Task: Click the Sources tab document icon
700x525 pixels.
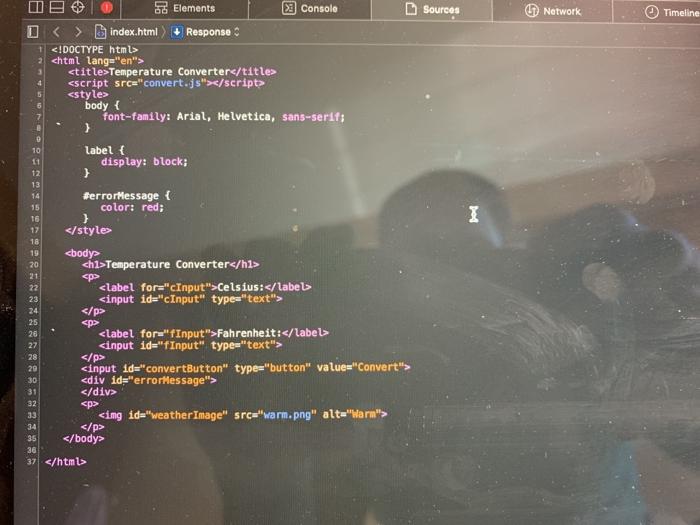Action: (x=411, y=8)
